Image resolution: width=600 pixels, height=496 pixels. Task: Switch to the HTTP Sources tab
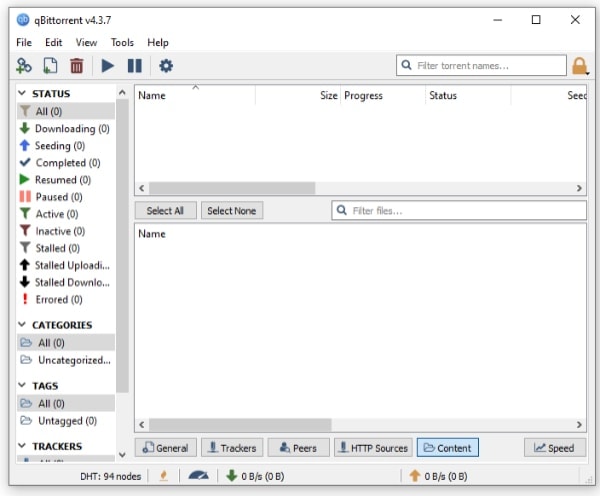pos(373,448)
